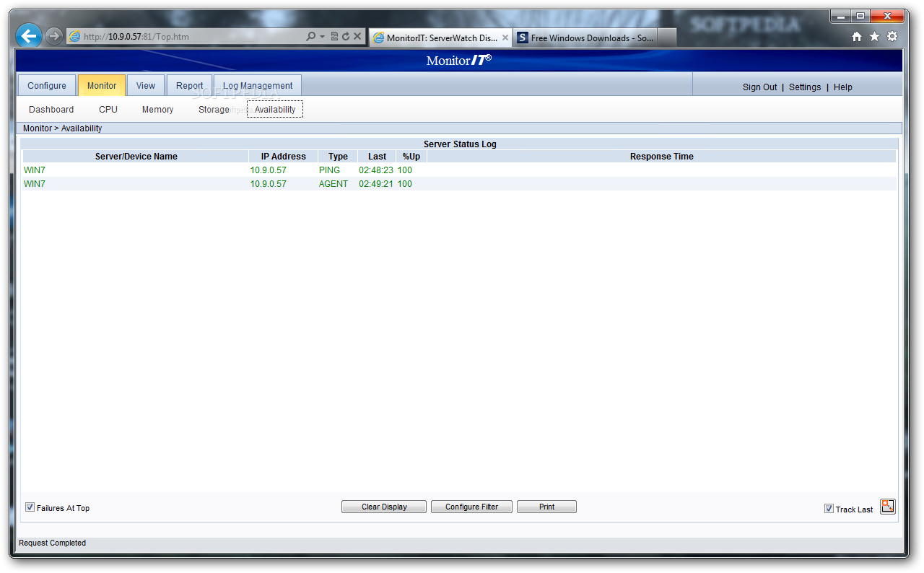Image resolution: width=924 pixels, height=573 pixels.
Task: Open Favorites via the star icon
Action: (874, 36)
